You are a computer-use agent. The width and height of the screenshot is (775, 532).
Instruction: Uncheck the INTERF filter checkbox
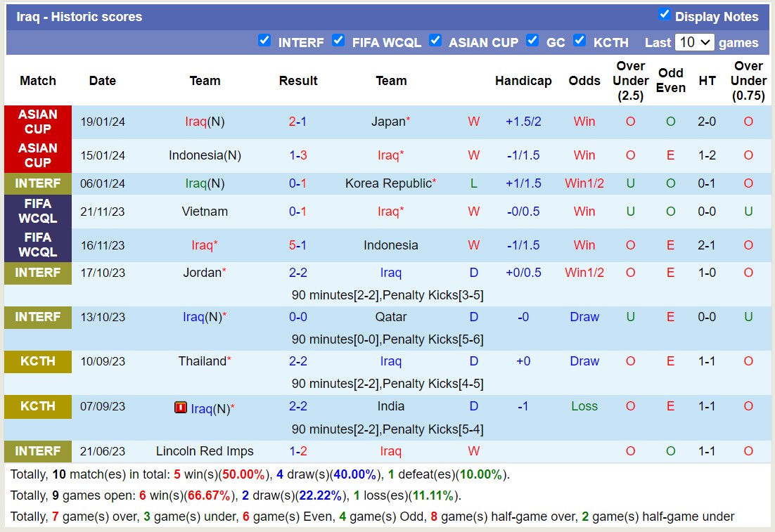(x=264, y=41)
